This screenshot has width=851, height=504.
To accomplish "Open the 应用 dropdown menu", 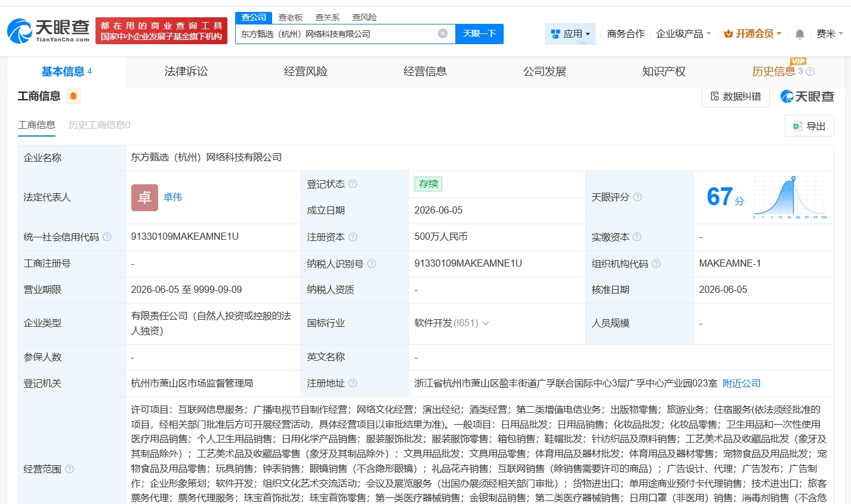I will click(x=570, y=34).
